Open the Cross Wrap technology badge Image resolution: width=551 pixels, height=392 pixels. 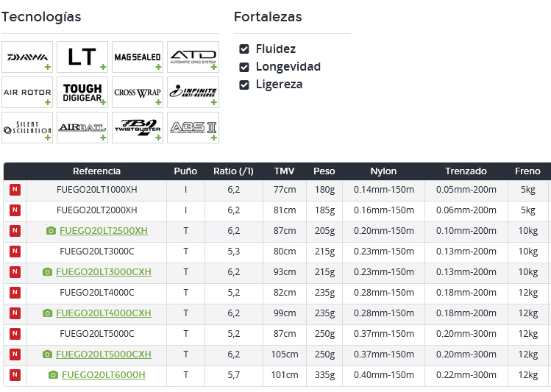click(x=138, y=93)
